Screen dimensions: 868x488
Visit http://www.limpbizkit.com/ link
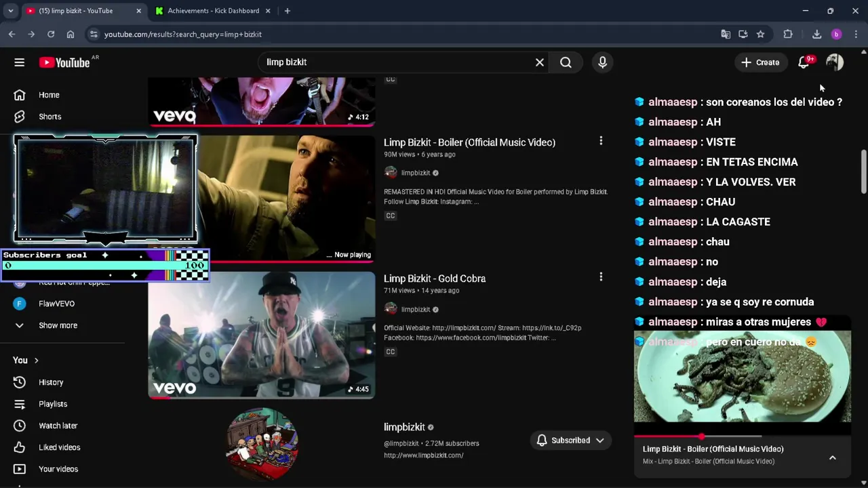(x=424, y=455)
